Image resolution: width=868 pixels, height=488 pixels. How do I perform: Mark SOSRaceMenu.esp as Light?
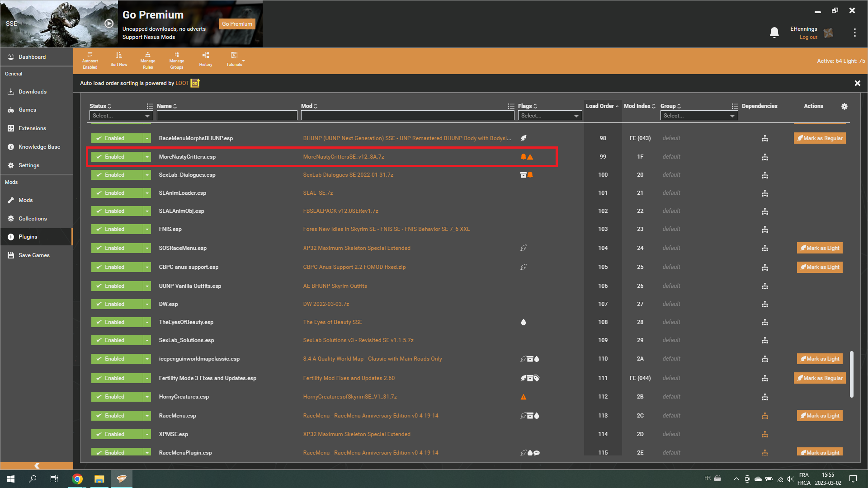click(x=820, y=248)
